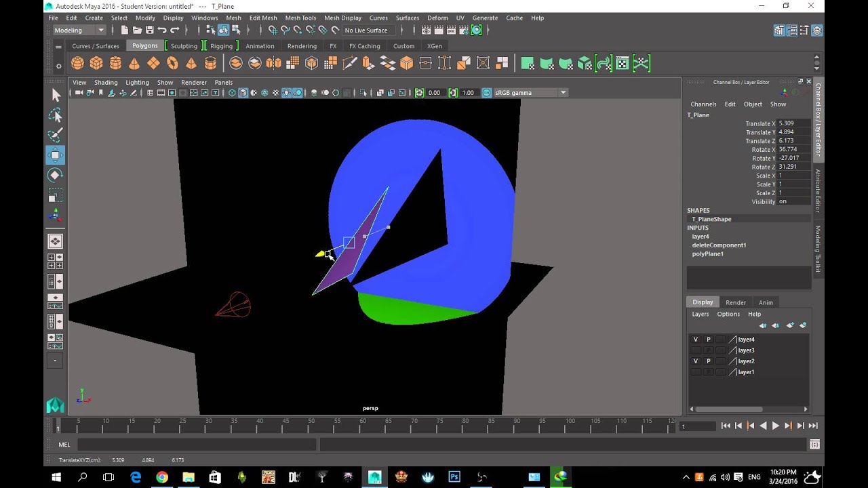Click the current frame number field

(697, 426)
